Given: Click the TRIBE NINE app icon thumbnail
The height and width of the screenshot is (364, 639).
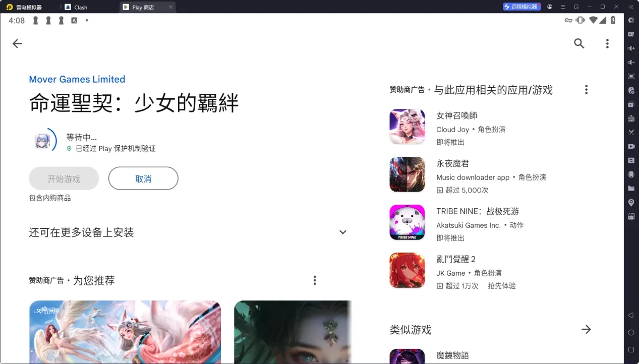Looking at the screenshot, I should (x=407, y=222).
